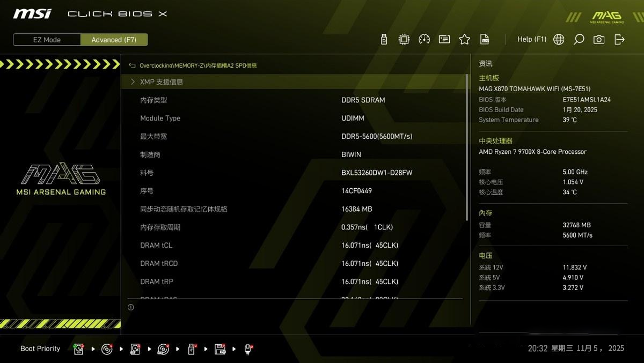
Task: Select the DRAM tRP row
Action: [x=295, y=281]
